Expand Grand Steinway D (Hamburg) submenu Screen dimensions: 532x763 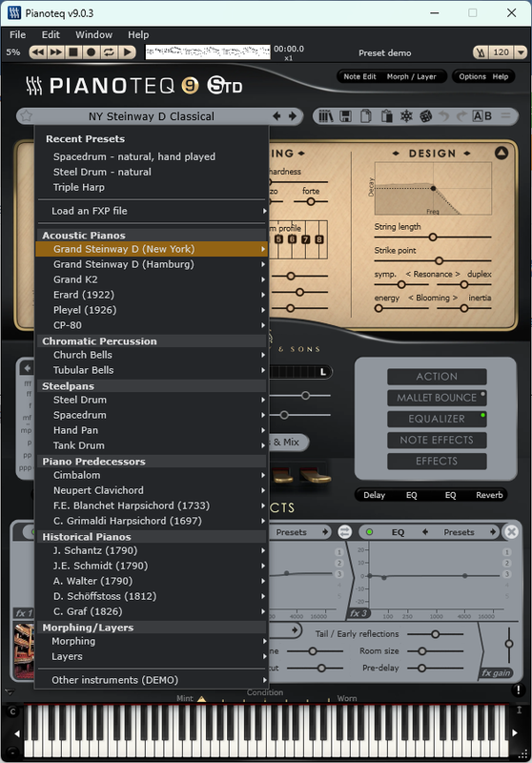point(152,264)
